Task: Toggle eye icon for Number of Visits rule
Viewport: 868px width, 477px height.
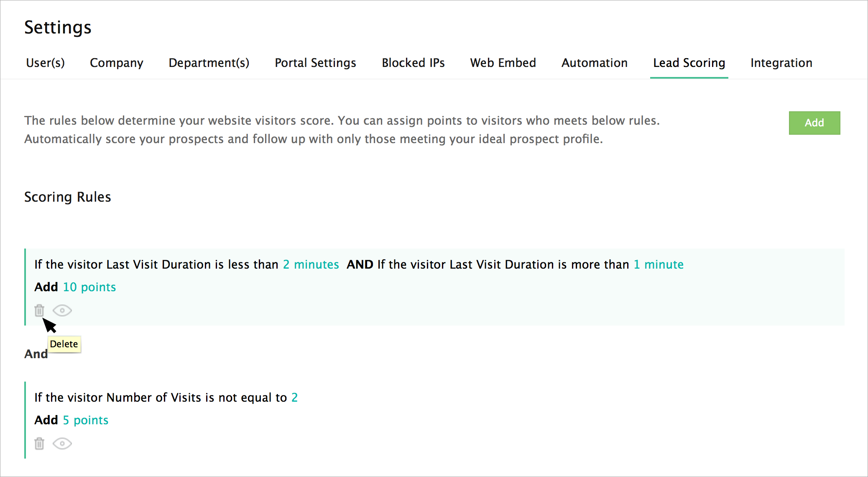Action: pyautogui.click(x=62, y=444)
